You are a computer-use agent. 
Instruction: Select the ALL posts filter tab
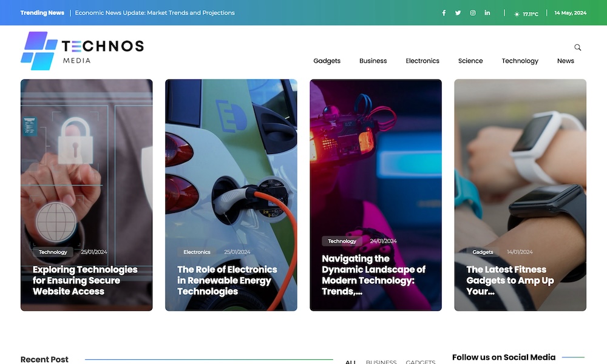point(350,362)
